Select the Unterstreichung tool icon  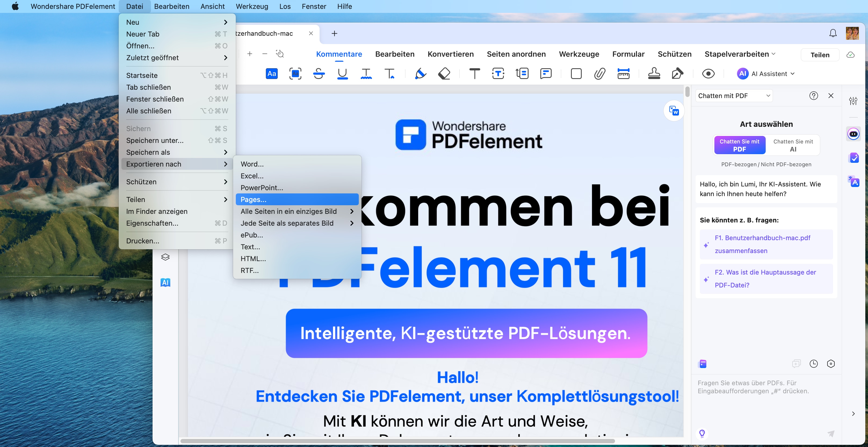[x=342, y=74]
